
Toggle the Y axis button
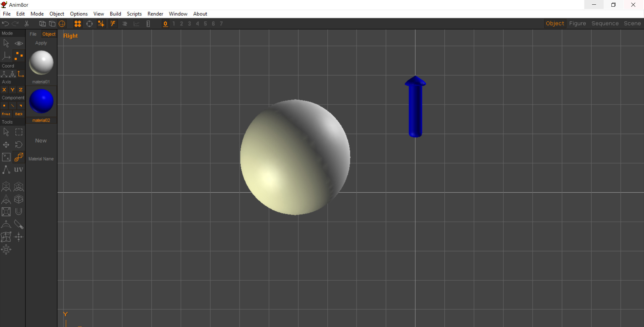[x=12, y=90]
